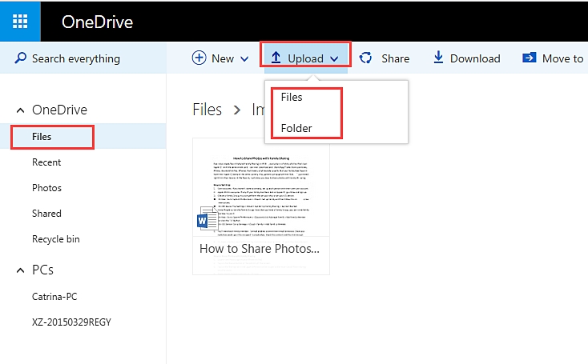The image size is (588, 364).
Task: Choose Files from the Upload menu
Action: pyautogui.click(x=292, y=97)
